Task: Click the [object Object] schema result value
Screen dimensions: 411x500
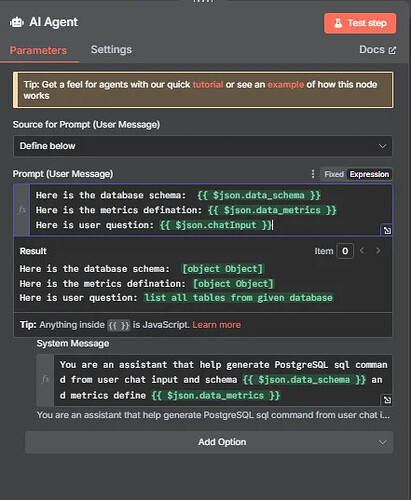Action: 222,269
